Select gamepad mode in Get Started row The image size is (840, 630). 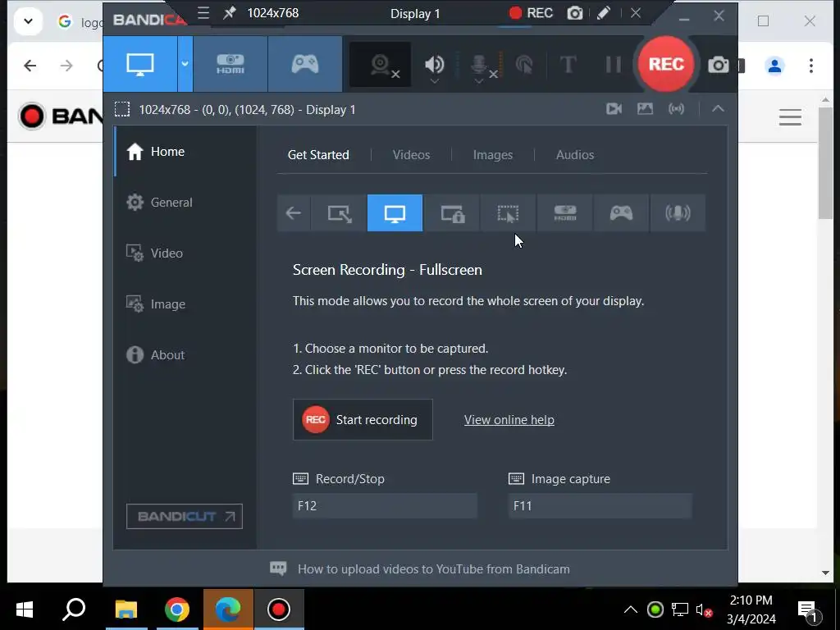(x=622, y=213)
